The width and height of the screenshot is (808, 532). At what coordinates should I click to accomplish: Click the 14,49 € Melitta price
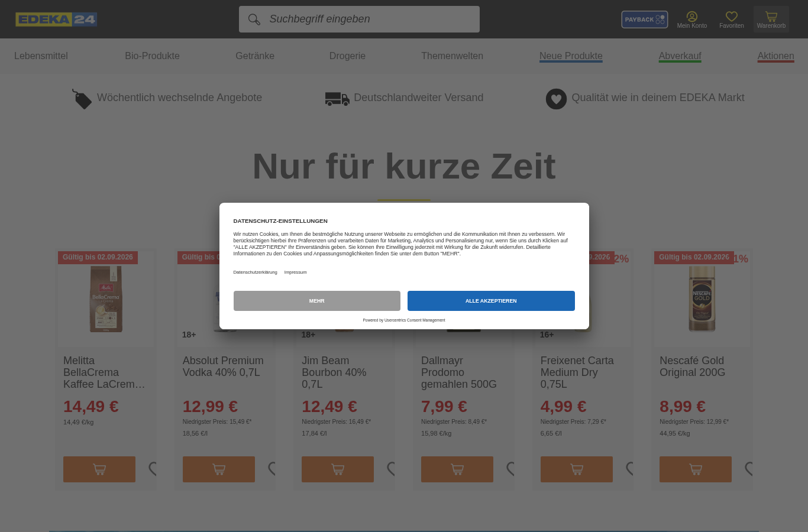91,407
